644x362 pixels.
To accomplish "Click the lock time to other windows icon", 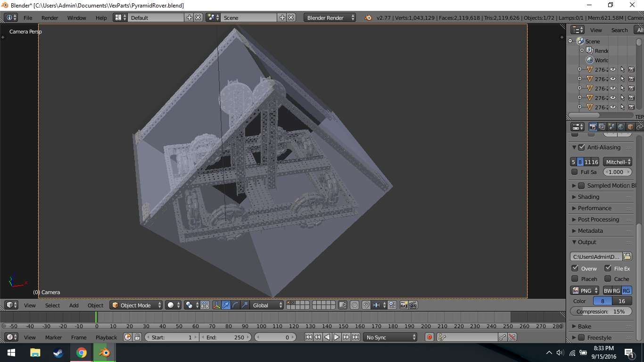I will [137, 337].
